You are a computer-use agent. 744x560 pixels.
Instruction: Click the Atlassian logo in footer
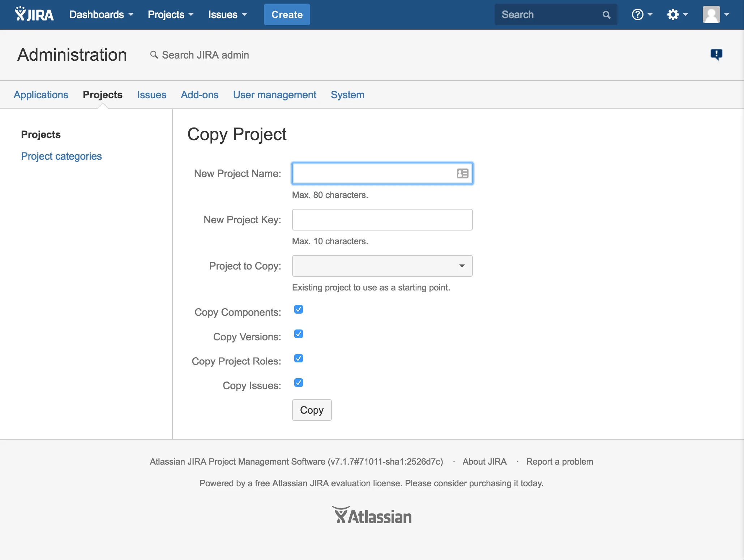pyautogui.click(x=372, y=514)
